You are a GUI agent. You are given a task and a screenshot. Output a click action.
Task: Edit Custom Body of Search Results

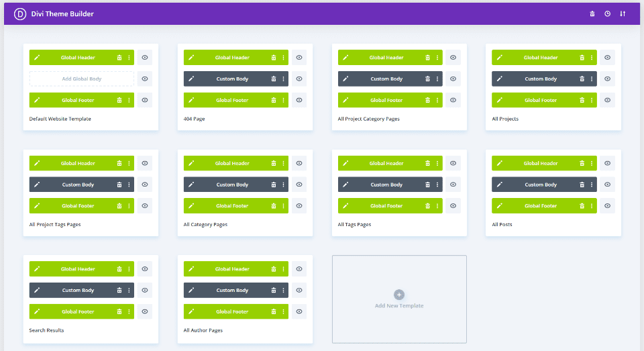pos(37,290)
